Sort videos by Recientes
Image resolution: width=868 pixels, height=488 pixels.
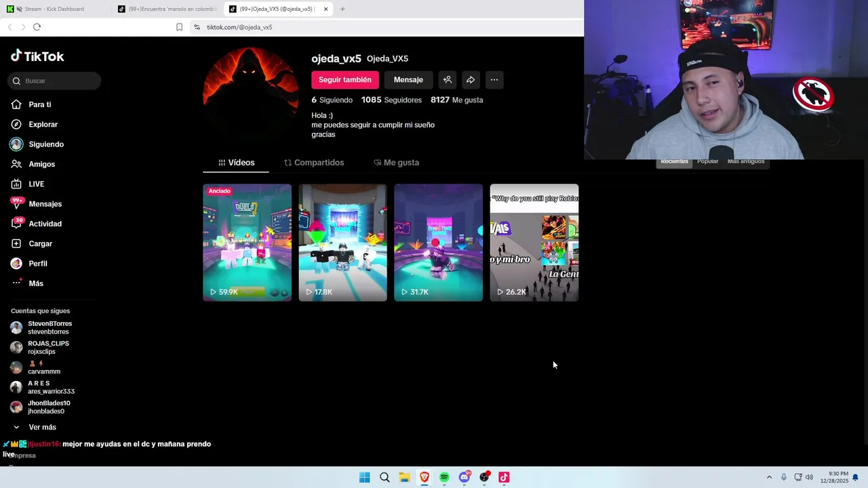tap(674, 161)
